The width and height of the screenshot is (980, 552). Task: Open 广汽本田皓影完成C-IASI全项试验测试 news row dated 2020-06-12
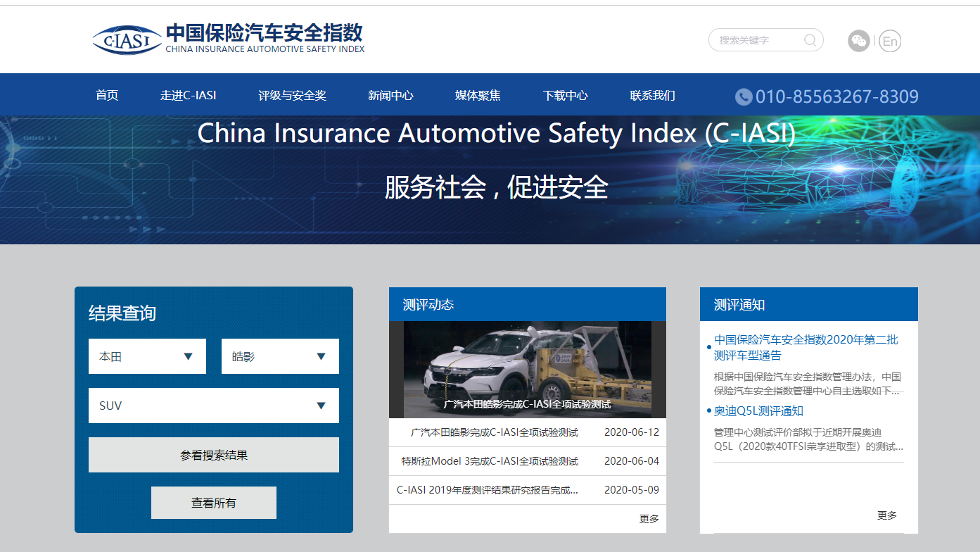click(x=528, y=432)
